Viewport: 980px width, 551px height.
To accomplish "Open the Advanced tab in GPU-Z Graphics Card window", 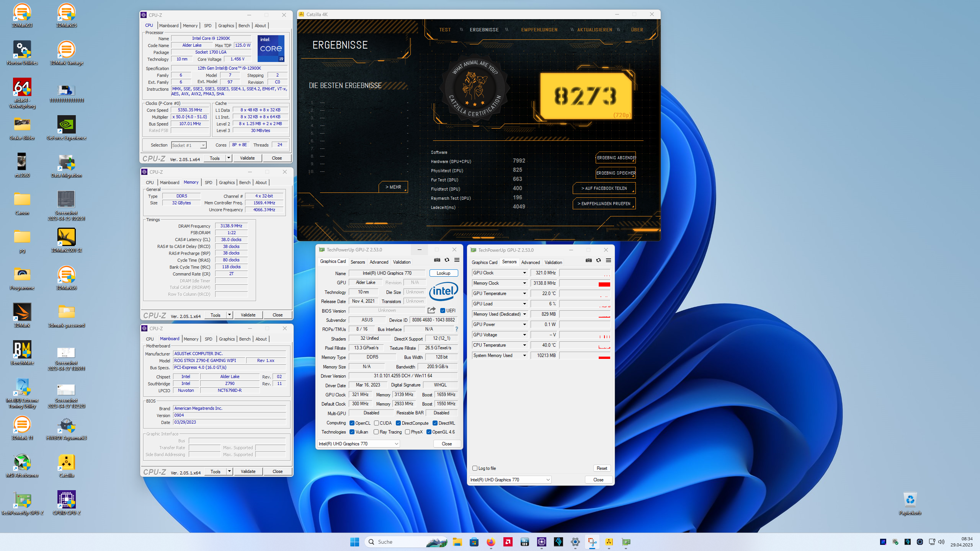I will [379, 262].
